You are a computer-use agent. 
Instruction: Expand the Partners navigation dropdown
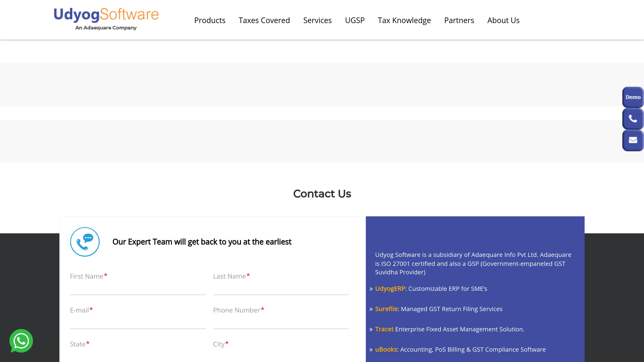coord(459,20)
